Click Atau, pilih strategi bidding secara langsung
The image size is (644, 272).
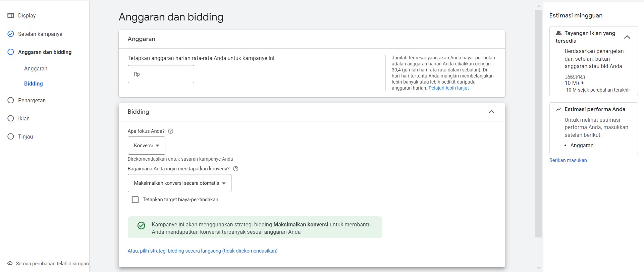pos(203,251)
